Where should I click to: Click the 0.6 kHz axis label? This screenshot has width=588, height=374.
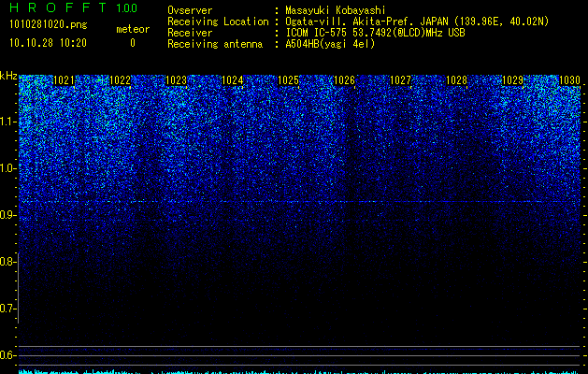pyautogui.click(x=8, y=355)
